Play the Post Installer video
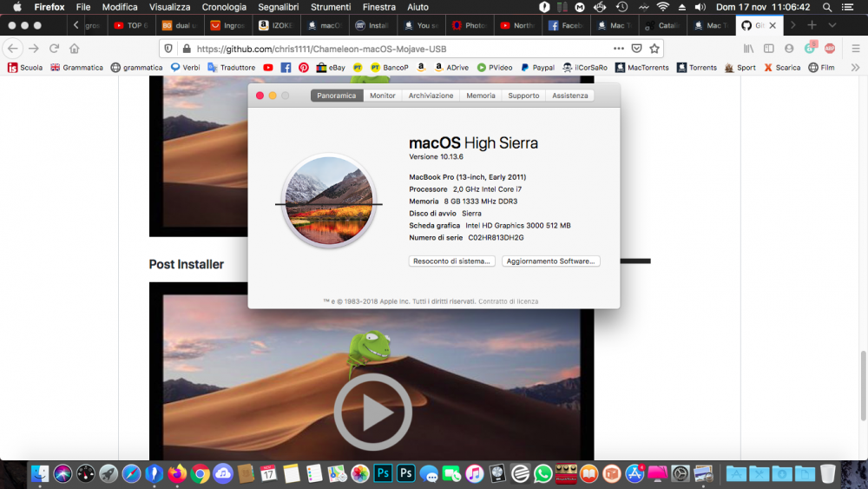Image resolution: width=868 pixels, height=489 pixels. 372,412
